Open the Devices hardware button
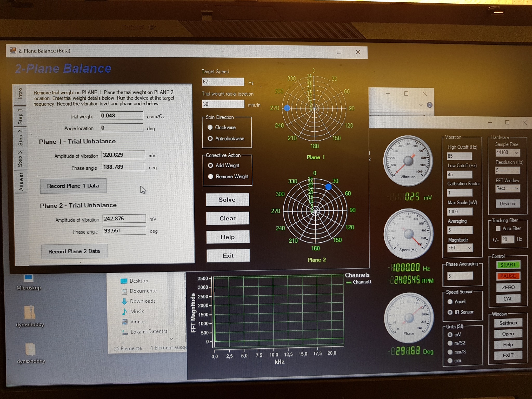 (508, 204)
